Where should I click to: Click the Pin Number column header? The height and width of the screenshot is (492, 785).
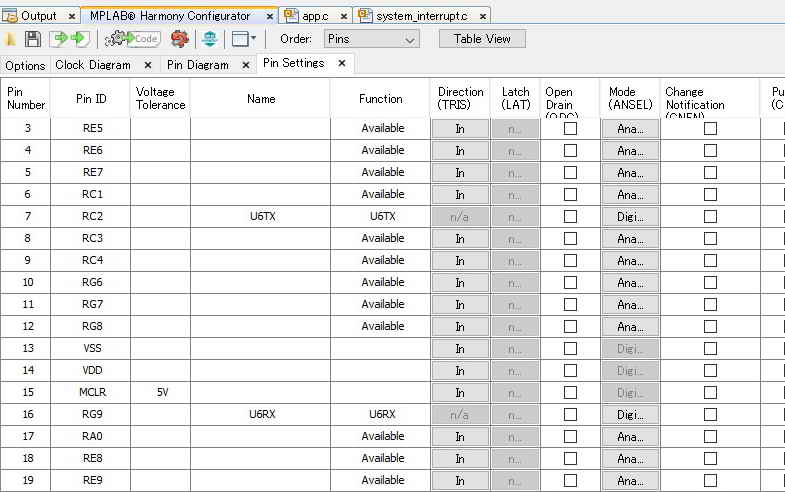pyautogui.click(x=26, y=98)
